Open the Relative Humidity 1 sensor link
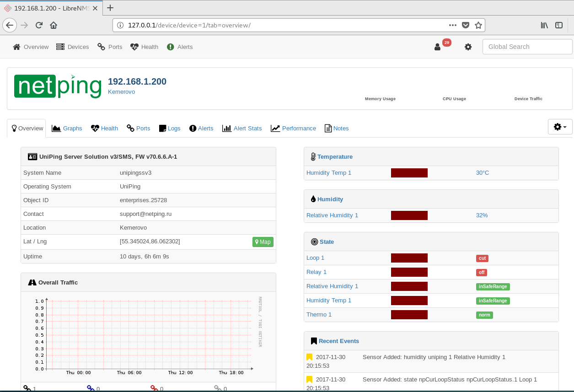Screen dimensions: 574x392 332,215
